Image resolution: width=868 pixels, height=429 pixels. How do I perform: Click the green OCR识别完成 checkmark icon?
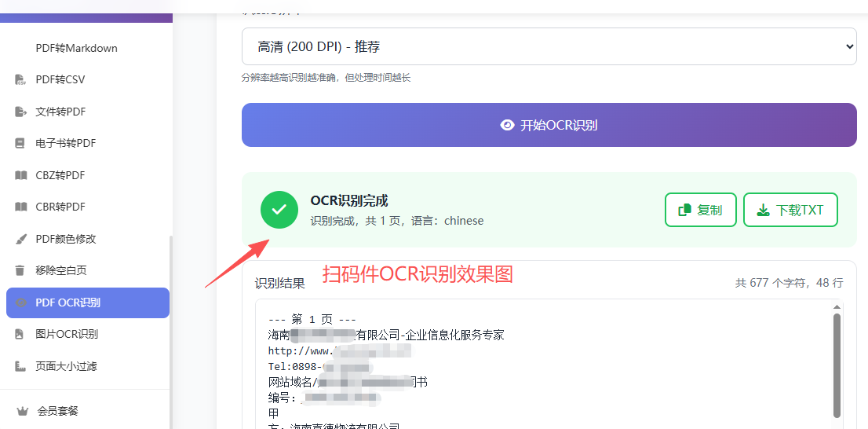coord(279,210)
